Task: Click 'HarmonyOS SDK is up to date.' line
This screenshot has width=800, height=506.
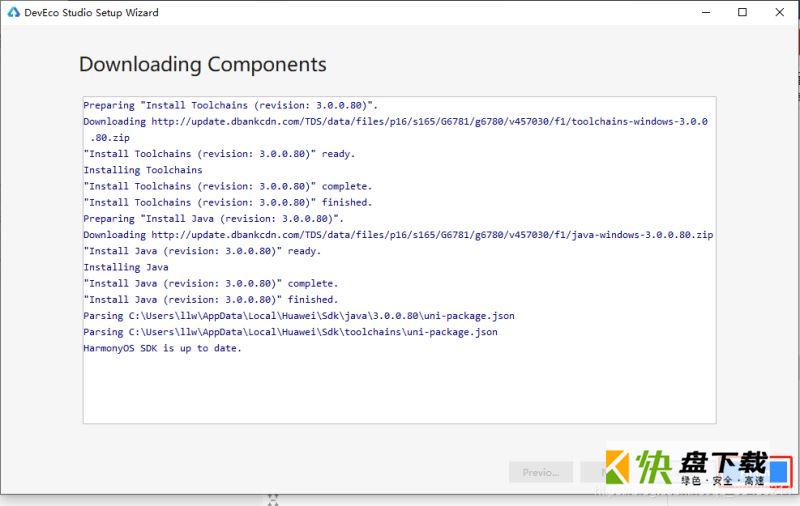Action: (x=162, y=348)
